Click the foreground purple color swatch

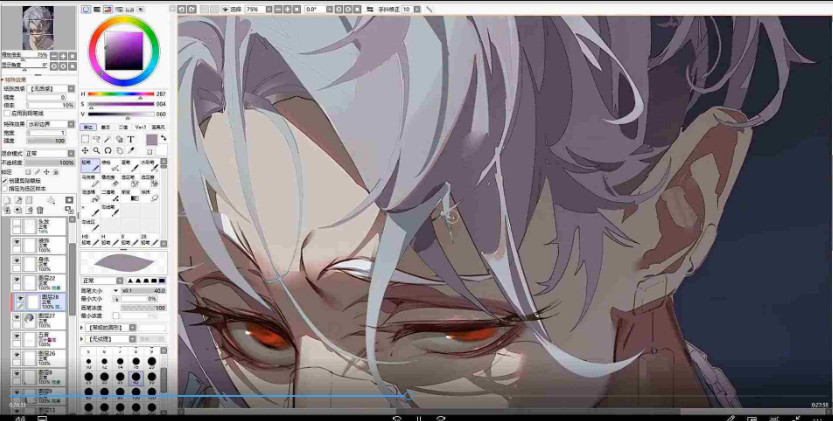tap(152, 139)
